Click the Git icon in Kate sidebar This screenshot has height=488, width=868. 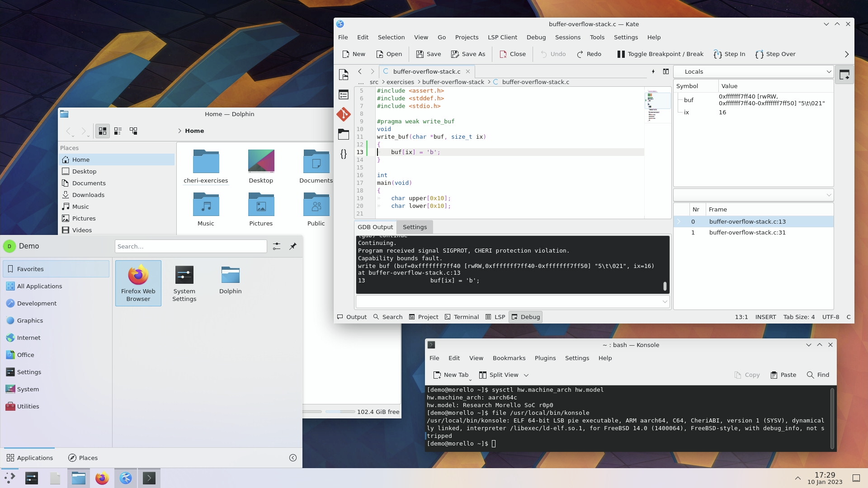click(x=343, y=114)
